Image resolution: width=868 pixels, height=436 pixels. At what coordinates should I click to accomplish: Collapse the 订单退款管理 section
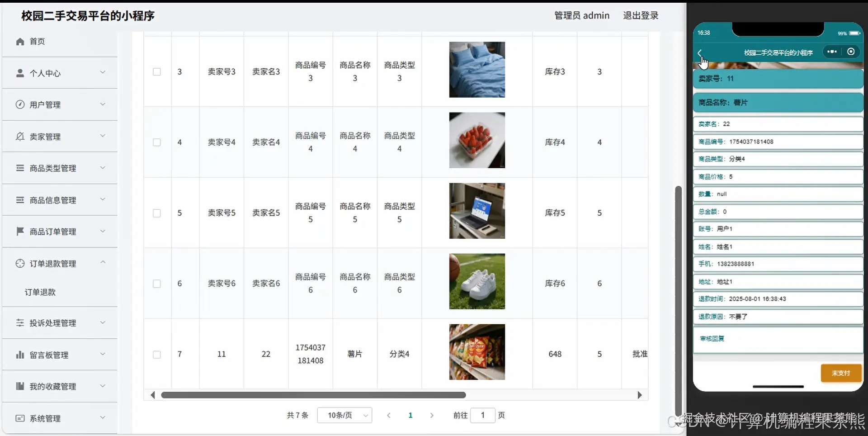tap(103, 262)
